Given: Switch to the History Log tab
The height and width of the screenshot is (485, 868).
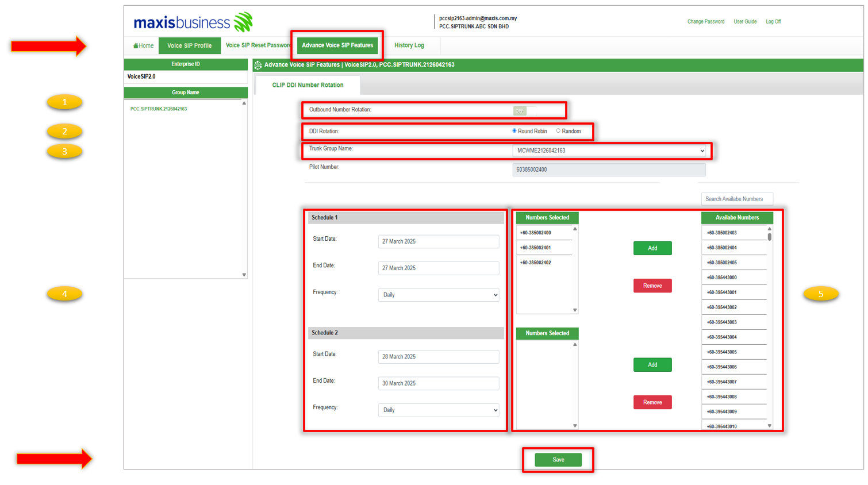Looking at the screenshot, I should (409, 45).
